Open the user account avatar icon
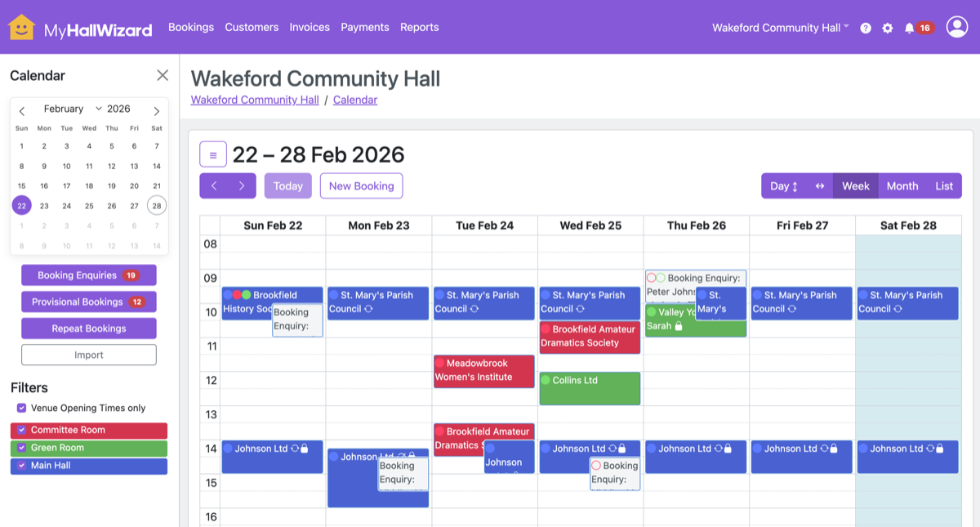The width and height of the screenshot is (980, 527). [956, 27]
